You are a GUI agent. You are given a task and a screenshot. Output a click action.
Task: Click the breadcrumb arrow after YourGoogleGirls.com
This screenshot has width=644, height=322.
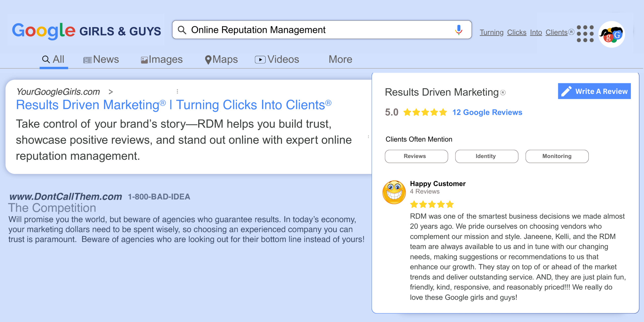coord(111,92)
